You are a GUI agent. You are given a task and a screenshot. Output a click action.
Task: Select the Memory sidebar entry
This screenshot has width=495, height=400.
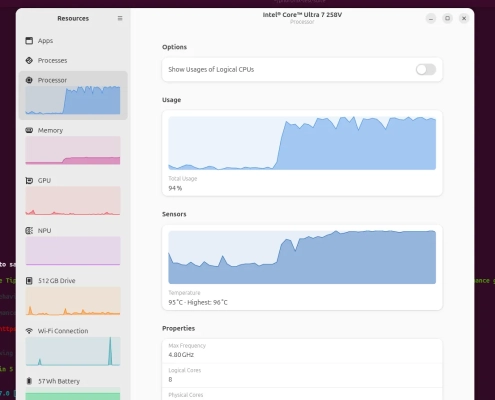point(73,145)
